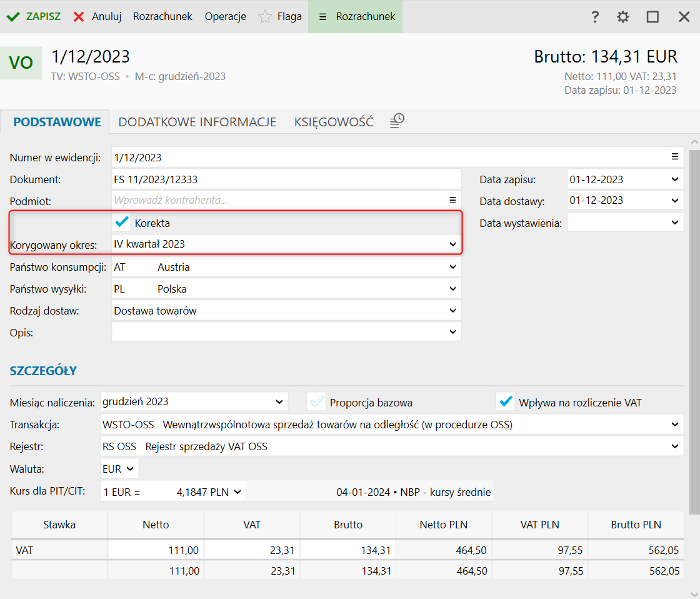
Task: Click the highlighted green Rozrachunek button
Action: click(x=356, y=17)
